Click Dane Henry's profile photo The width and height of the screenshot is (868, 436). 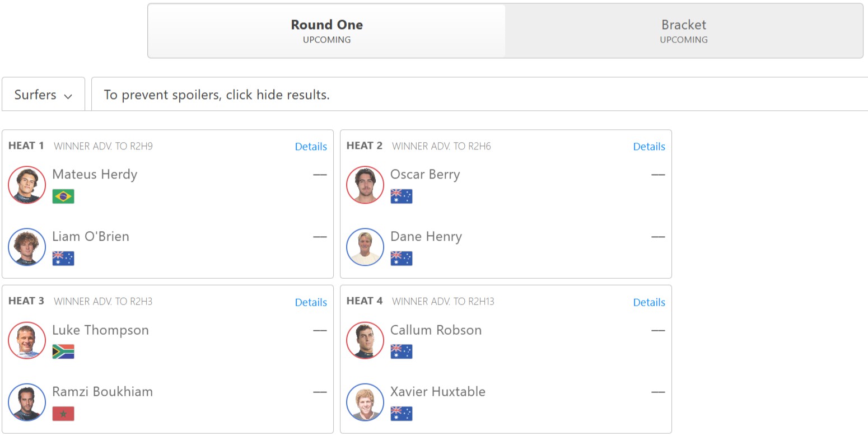pyautogui.click(x=365, y=247)
